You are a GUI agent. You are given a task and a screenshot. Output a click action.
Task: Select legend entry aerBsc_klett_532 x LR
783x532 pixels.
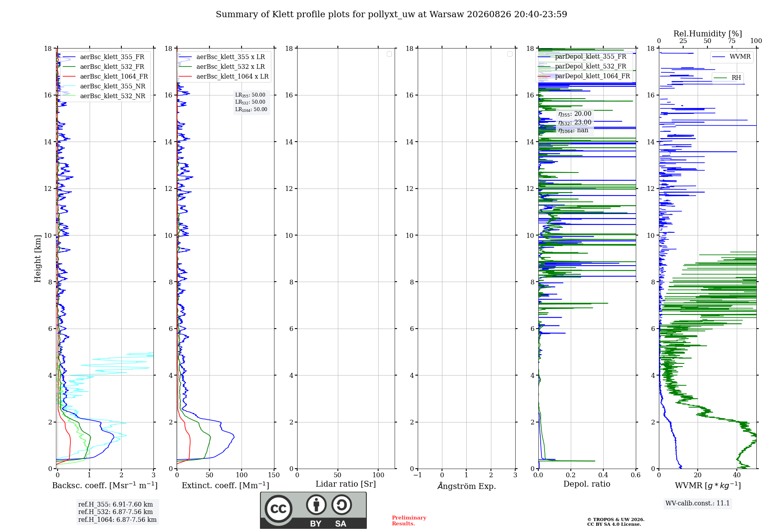222,67
